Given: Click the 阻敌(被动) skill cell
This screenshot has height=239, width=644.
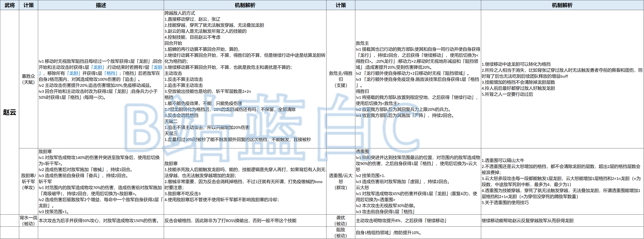Looking at the screenshot, I should [x=341, y=232].
